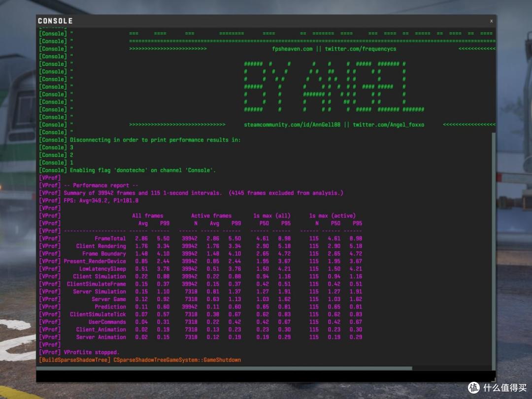This screenshot has width=532, height=399.
Task: Click the Present_RenderDevice row label
Action: 95,261
